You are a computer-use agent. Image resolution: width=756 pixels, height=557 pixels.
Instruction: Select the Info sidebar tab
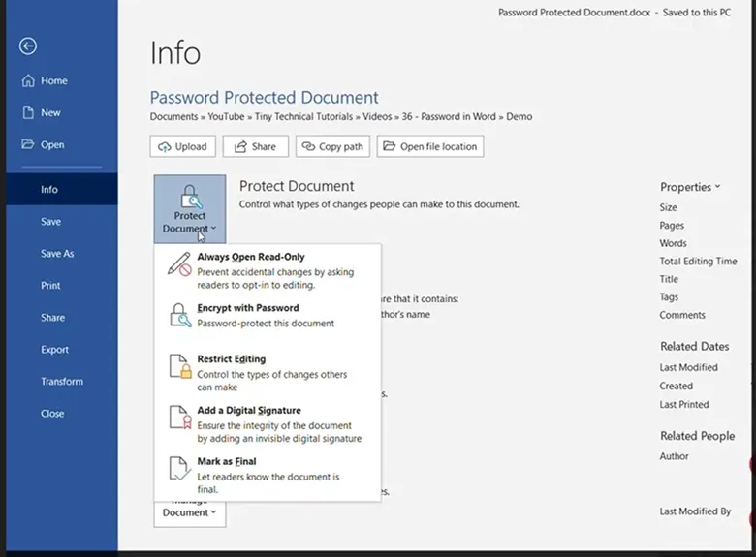click(x=62, y=189)
